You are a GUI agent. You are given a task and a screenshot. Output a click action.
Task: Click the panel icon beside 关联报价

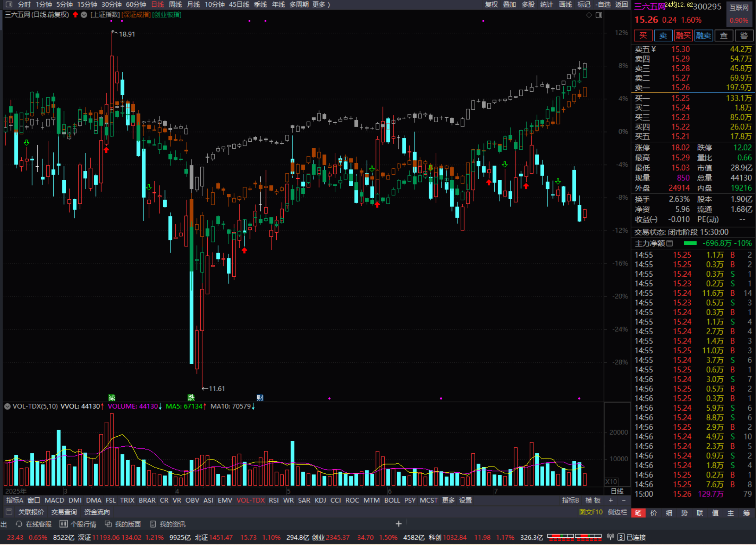tap(9, 512)
